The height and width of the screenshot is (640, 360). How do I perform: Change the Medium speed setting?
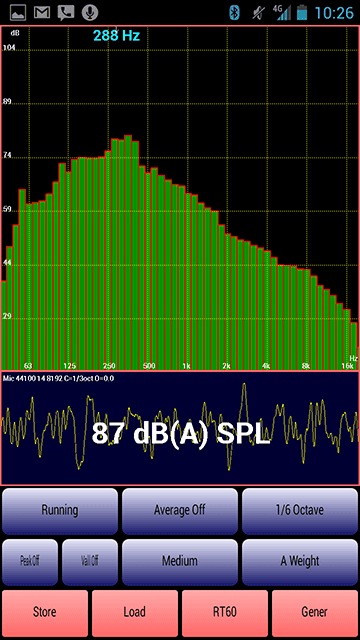coord(180,562)
